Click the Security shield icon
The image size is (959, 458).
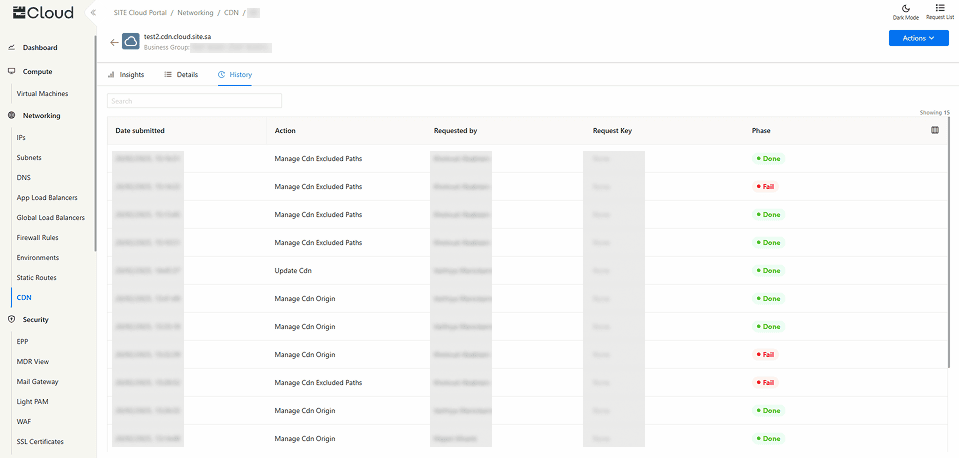pos(11,319)
